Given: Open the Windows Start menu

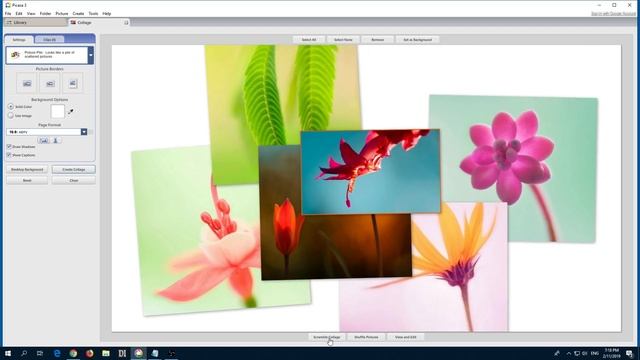Looking at the screenshot, I should (8, 353).
